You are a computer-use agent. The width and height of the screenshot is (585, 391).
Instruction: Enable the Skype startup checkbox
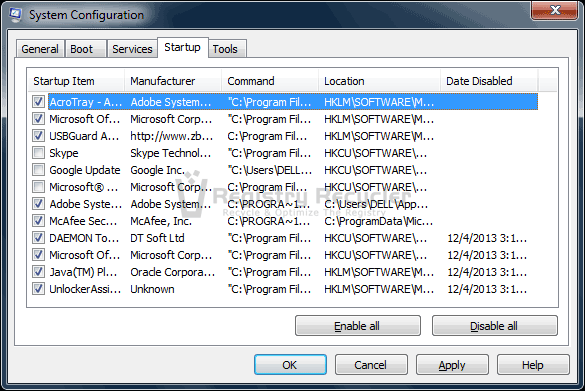[x=38, y=153]
